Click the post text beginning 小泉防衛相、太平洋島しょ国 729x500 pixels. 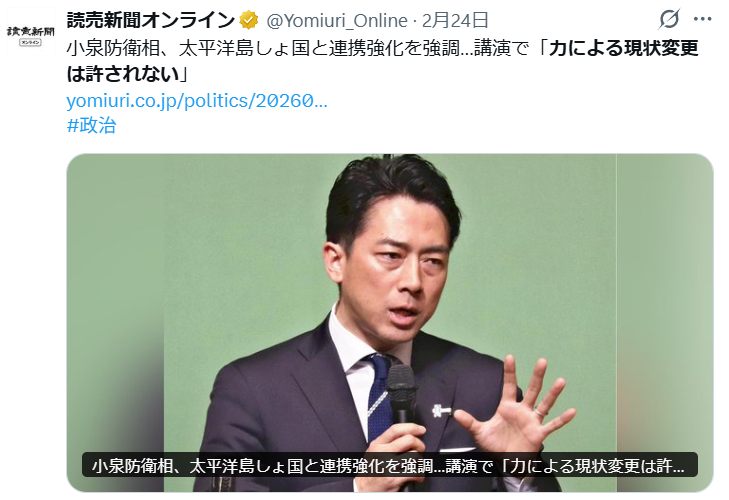point(382,60)
